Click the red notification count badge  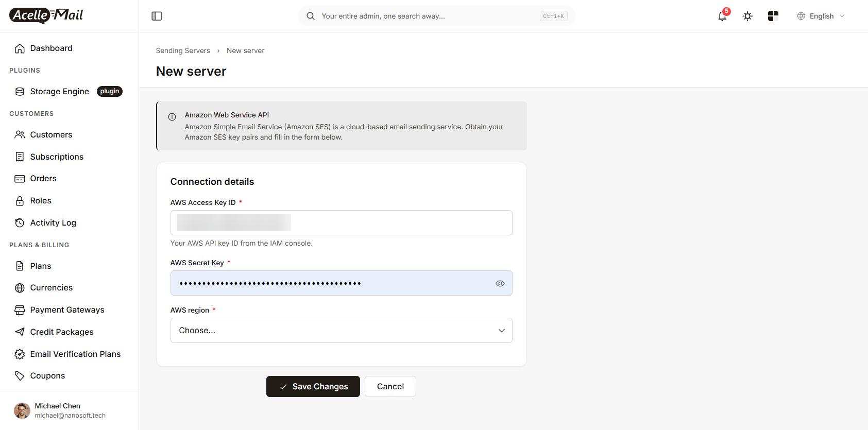pos(726,11)
